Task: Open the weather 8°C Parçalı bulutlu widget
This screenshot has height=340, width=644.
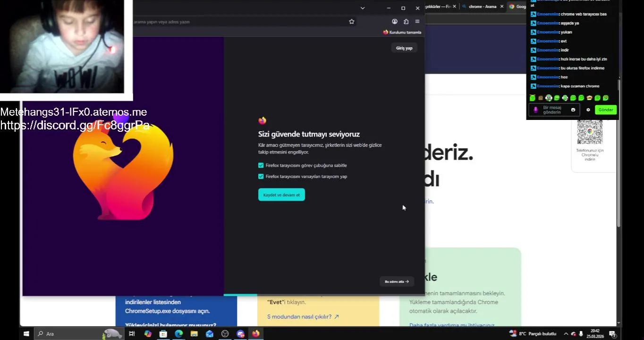Action: pyautogui.click(x=533, y=334)
